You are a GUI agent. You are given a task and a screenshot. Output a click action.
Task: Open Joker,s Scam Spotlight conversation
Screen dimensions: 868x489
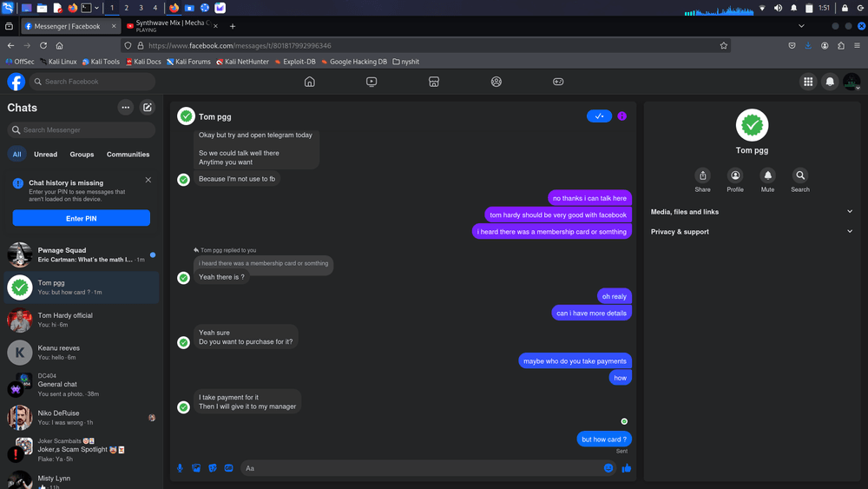(82, 450)
